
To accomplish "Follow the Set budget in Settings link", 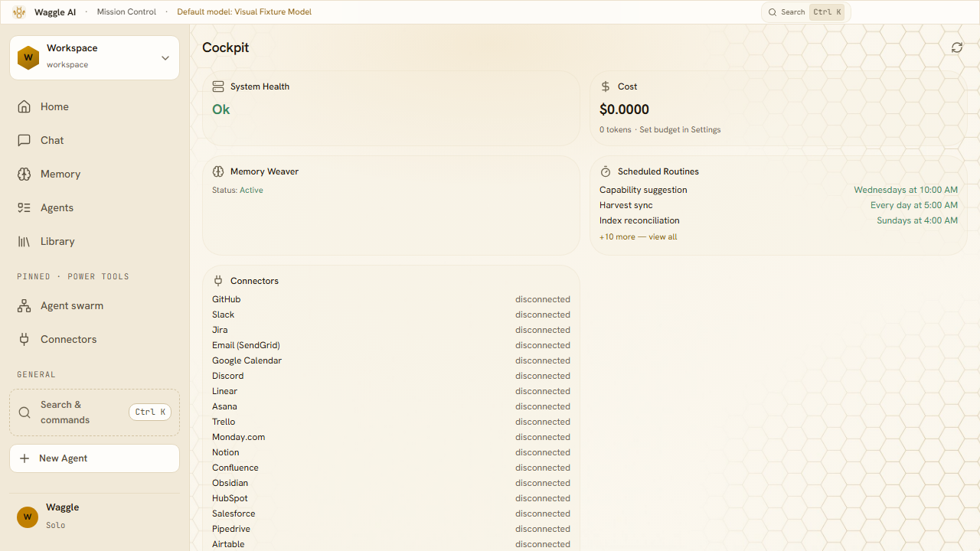I will pos(680,130).
